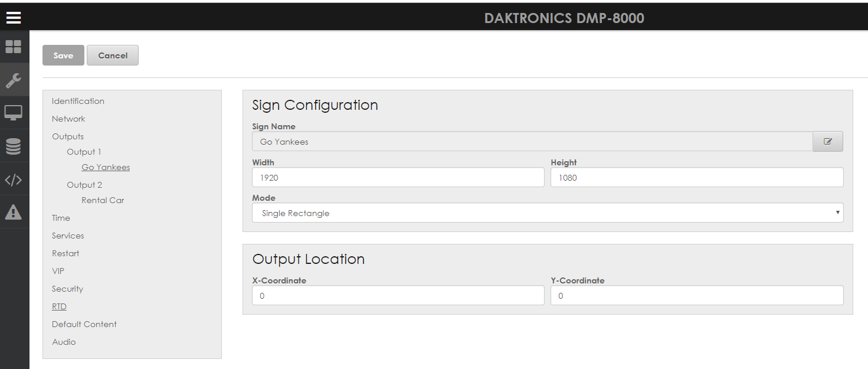Select the code editor icon
Image resolution: width=868 pixels, height=369 pixels.
click(13, 179)
